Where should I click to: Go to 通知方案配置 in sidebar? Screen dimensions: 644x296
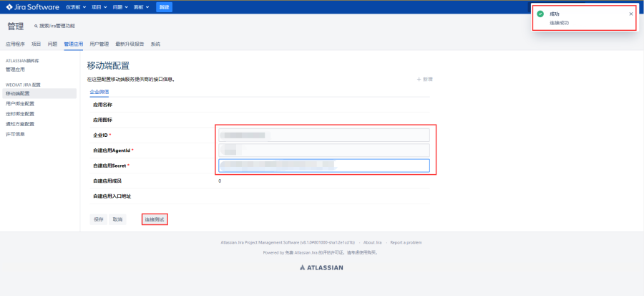point(20,123)
